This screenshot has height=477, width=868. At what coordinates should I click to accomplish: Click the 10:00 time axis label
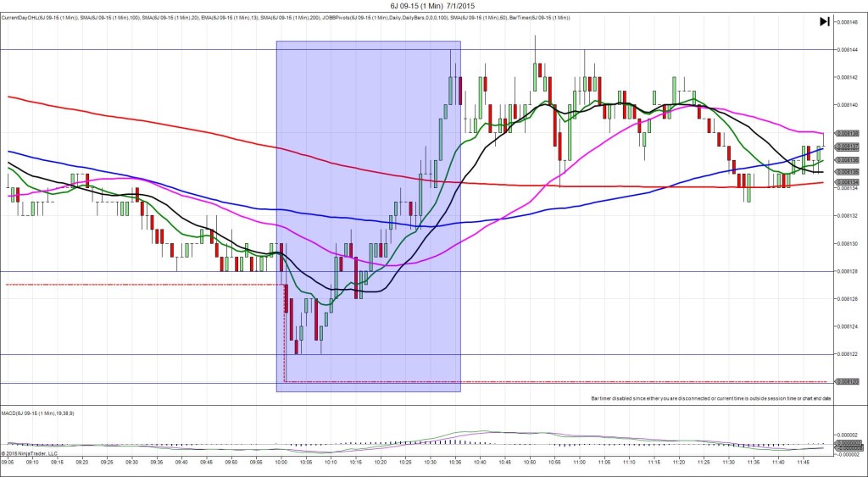pos(281,462)
